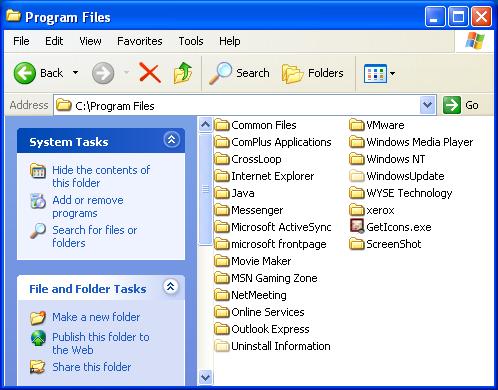This screenshot has width=498, height=390.
Task: Click Search for files or folders link
Action: point(95,236)
